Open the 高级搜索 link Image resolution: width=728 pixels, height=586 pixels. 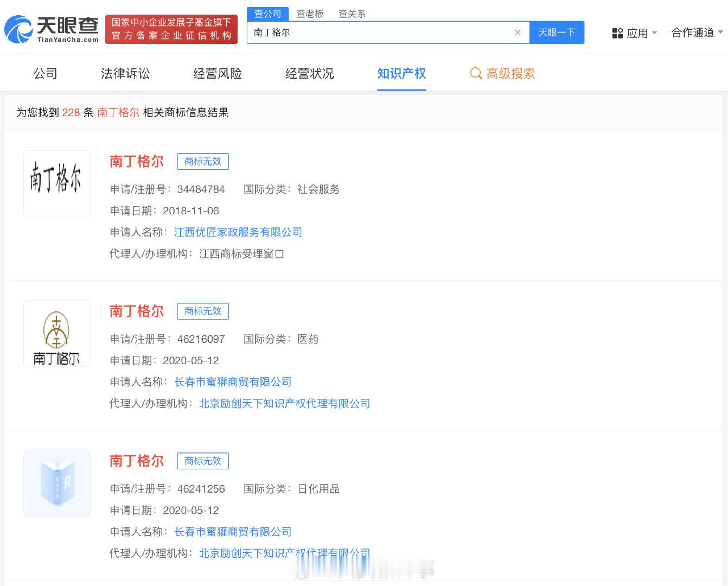click(510, 73)
